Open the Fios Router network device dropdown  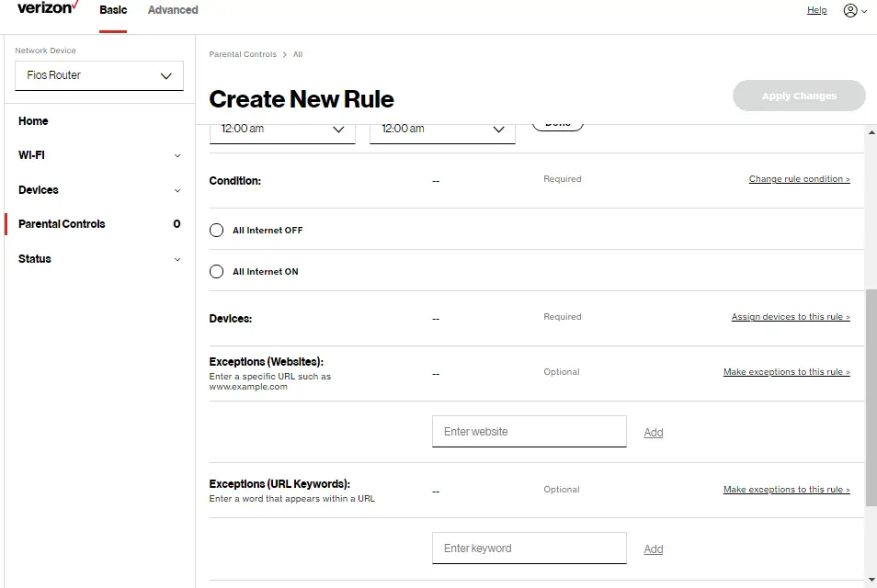98,74
